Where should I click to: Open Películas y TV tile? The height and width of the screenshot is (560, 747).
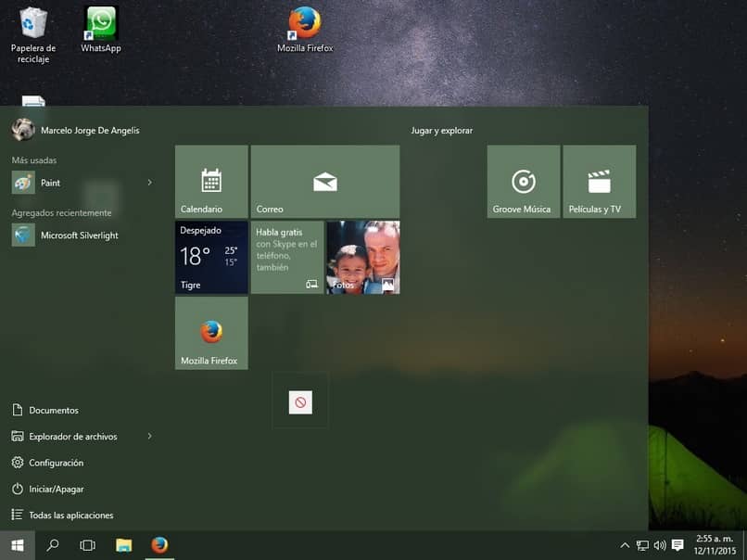pyautogui.click(x=599, y=181)
